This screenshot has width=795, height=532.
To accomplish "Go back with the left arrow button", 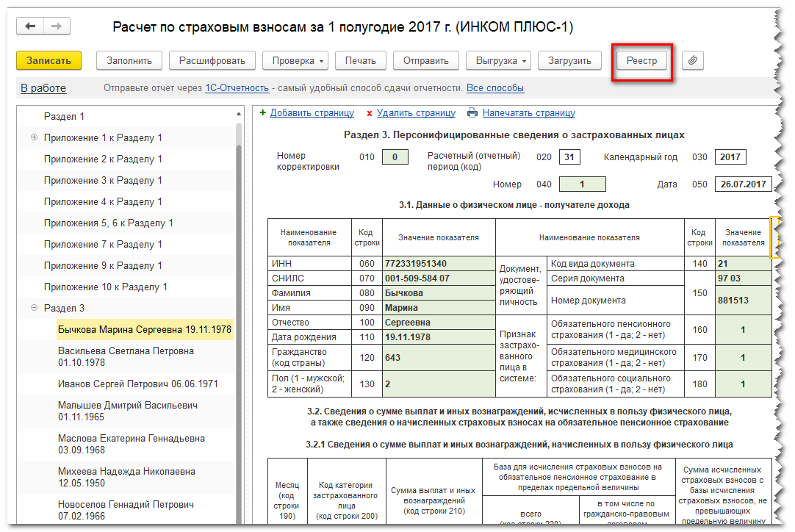I will (x=30, y=26).
